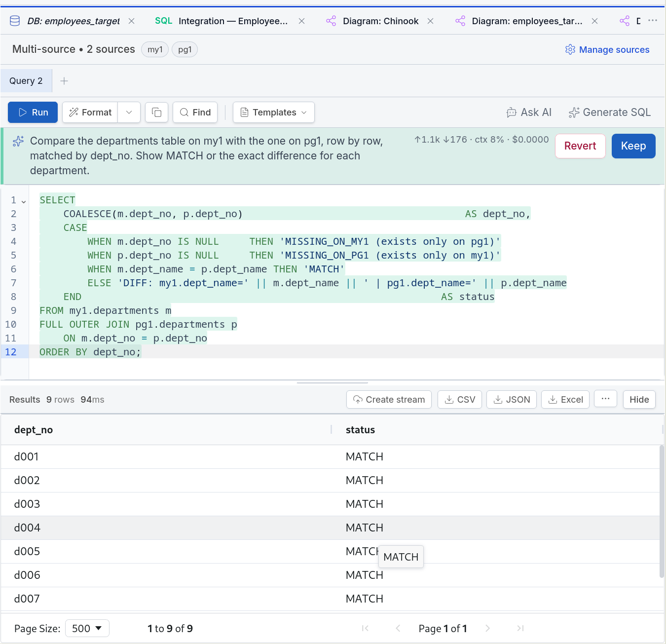Image resolution: width=666 pixels, height=644 pixels.
Task: Select the pg1 source chip
Action: click(185, 49)
